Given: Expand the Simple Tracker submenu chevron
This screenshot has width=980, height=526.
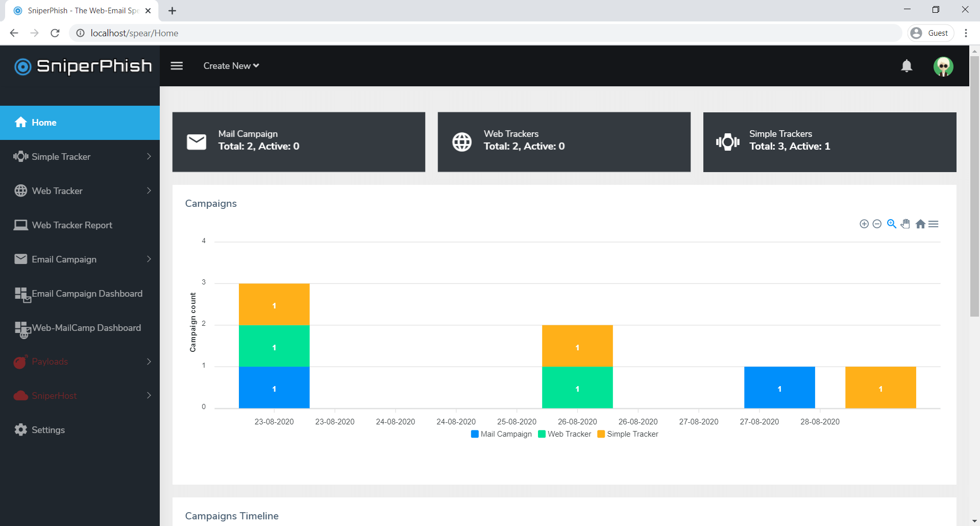Looking at the screenshot, I should [x=149, y=156].
